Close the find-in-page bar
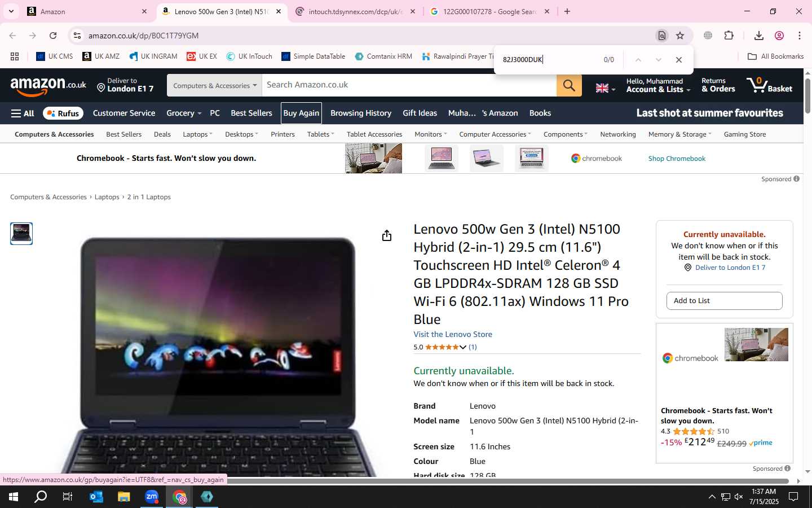Screen dimensions: 812x508 coord(679,60)
